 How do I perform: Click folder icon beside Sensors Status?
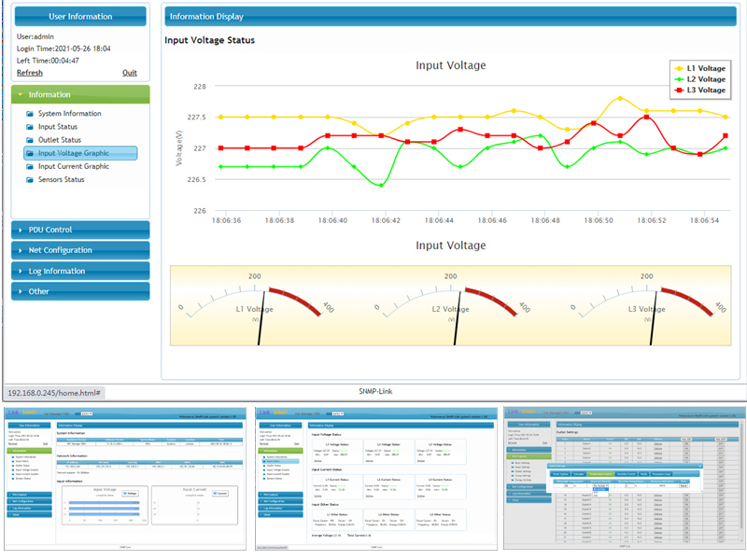[30, 179]
